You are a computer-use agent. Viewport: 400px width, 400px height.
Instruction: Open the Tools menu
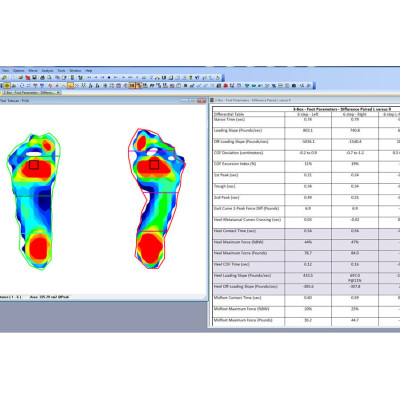point(61,71)
